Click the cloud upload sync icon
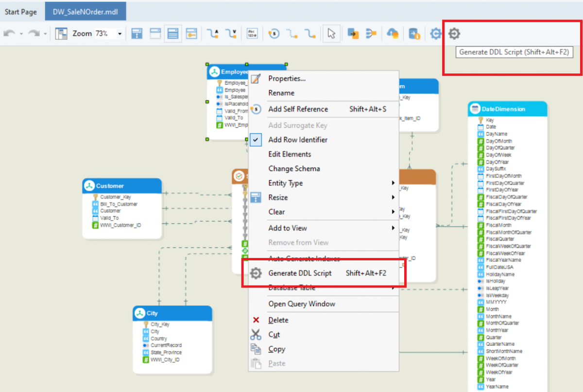Image resolution: width=583 pixels, height=392 pixels. (x=392, y=33)
